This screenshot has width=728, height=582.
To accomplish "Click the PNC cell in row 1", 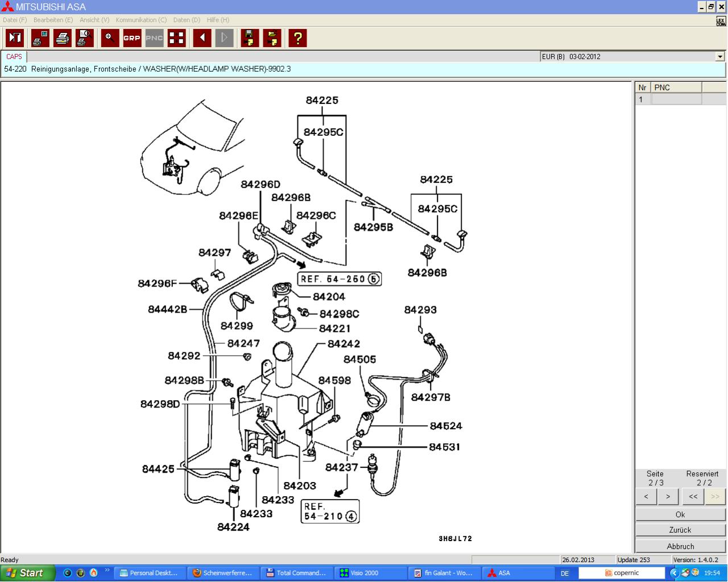I will (x=676, y=99).
